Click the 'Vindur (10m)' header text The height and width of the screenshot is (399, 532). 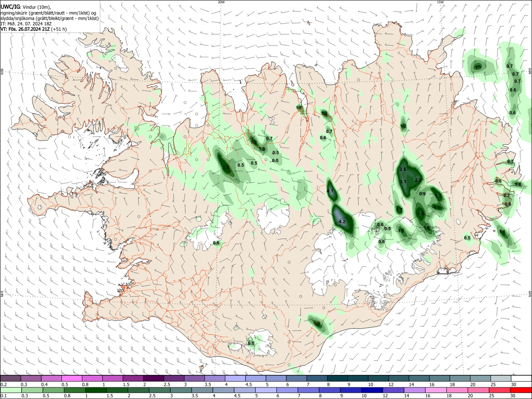(37, 7)
